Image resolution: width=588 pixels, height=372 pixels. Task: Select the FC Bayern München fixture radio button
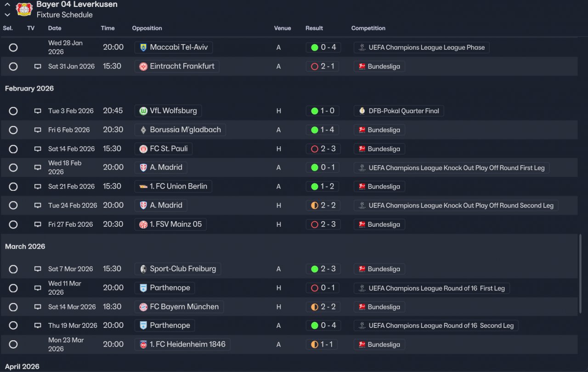(x=13, y=307)
